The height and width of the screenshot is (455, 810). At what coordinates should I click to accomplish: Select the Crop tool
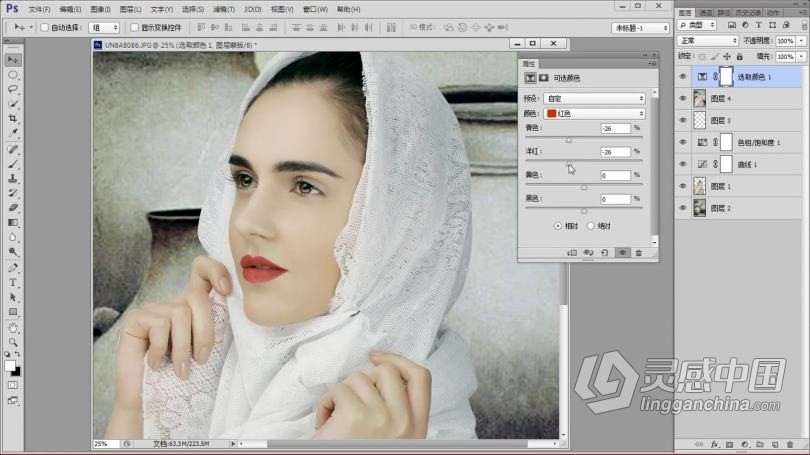point(13,118)
